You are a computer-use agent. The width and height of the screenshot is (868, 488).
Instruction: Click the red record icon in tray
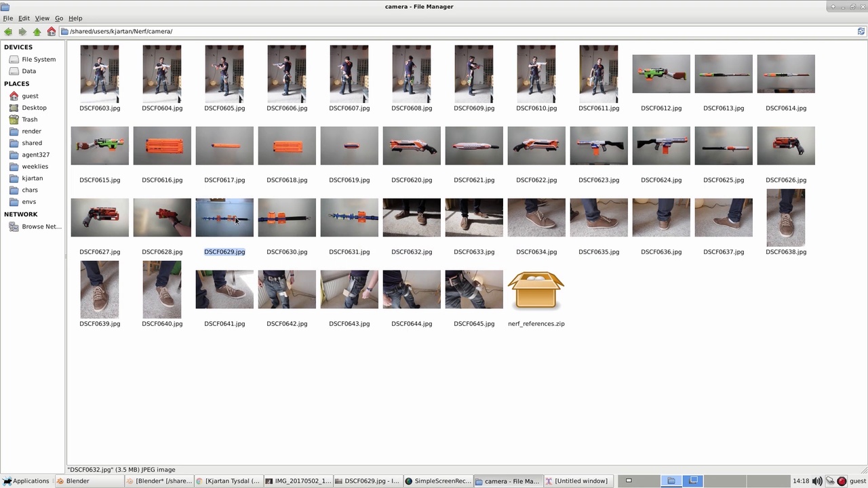pos(842,481)
